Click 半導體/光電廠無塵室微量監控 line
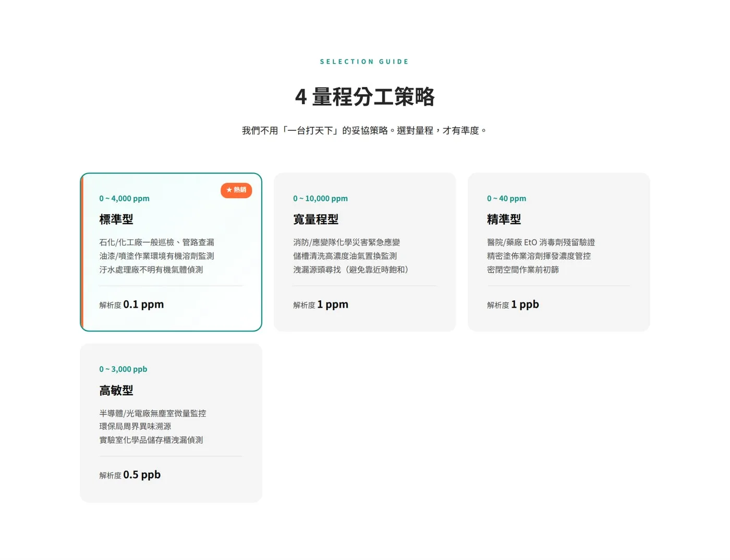The height and width of the screenshot is (560, 730). pos(153,413)
